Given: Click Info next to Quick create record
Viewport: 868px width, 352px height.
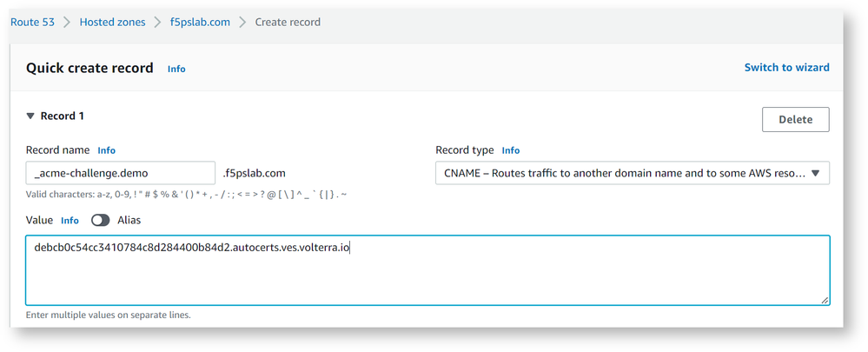Looking at the screenshot, I should tap(176, 69).
